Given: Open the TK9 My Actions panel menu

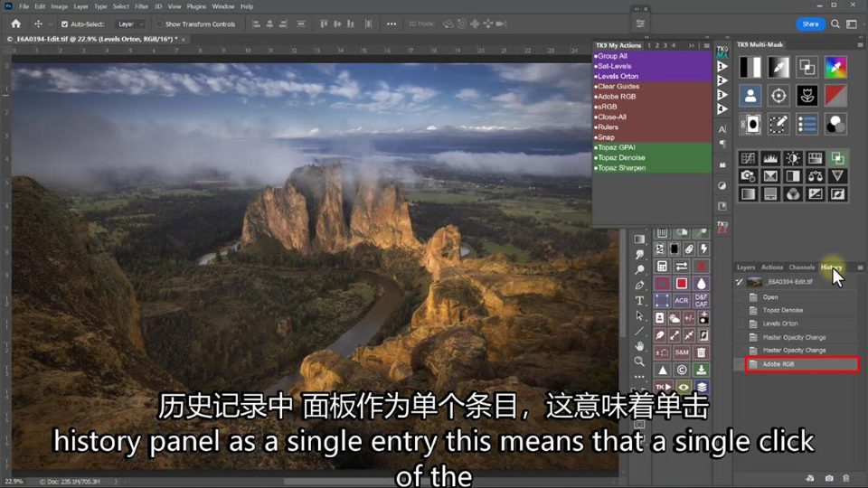Looking at the screenshot, I should (706, 45).
